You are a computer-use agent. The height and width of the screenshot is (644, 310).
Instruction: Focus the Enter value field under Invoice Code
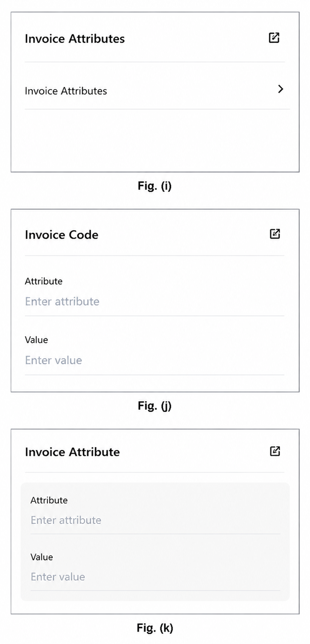coord(154,360)
